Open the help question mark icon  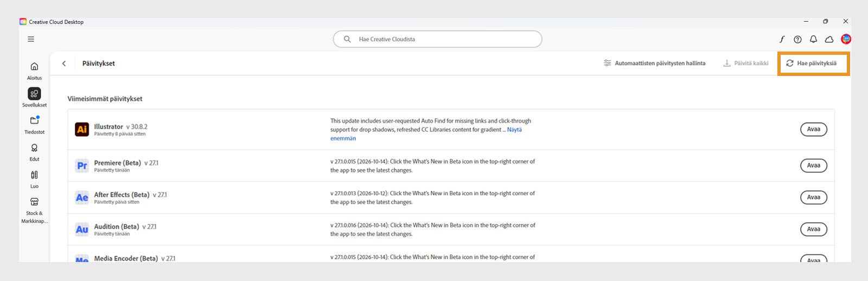pyautogui.click(x=797, y=39)
